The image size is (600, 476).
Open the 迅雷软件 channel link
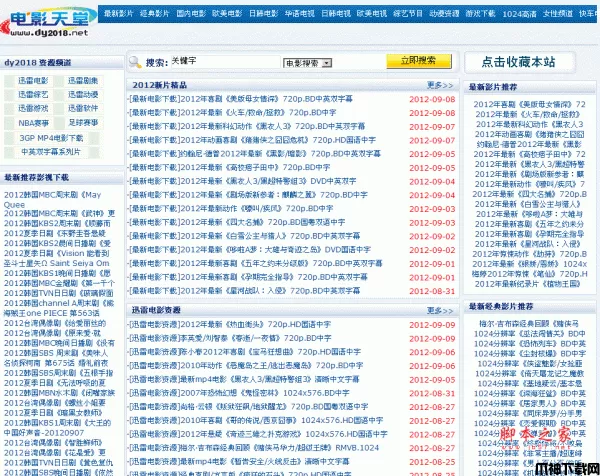click(83, 108)
